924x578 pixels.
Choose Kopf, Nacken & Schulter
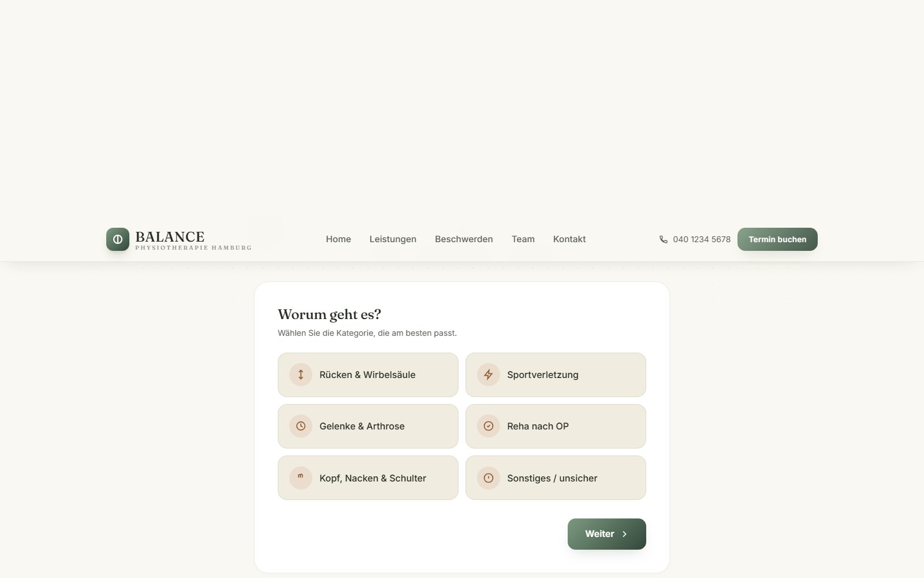[368, 478]
